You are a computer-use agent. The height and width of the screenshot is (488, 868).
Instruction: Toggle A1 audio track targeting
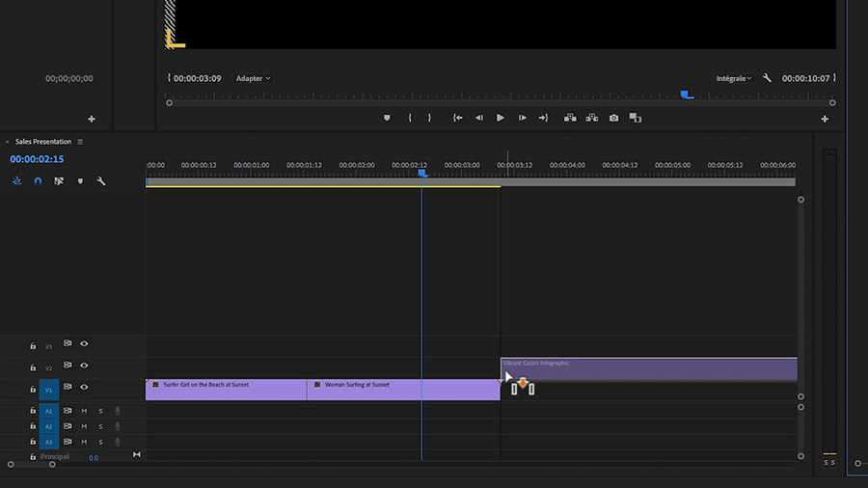49,411
